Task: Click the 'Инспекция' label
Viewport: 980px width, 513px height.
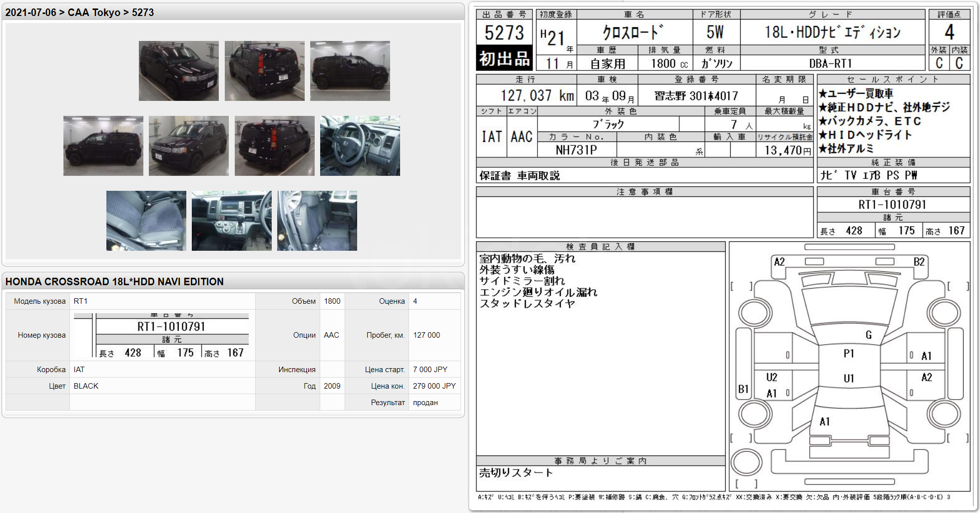Action: [297, 370]
